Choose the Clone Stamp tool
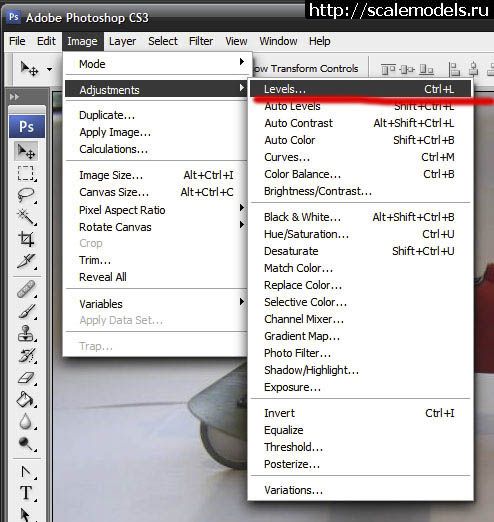The height and width of the screenshot is (522, 494). point(26,333)
